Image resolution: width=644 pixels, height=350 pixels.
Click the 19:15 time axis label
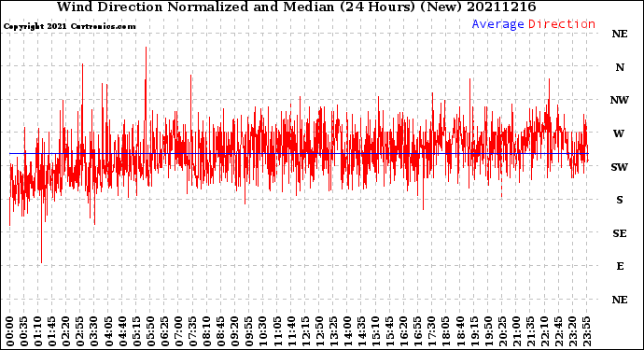(474, 331)
